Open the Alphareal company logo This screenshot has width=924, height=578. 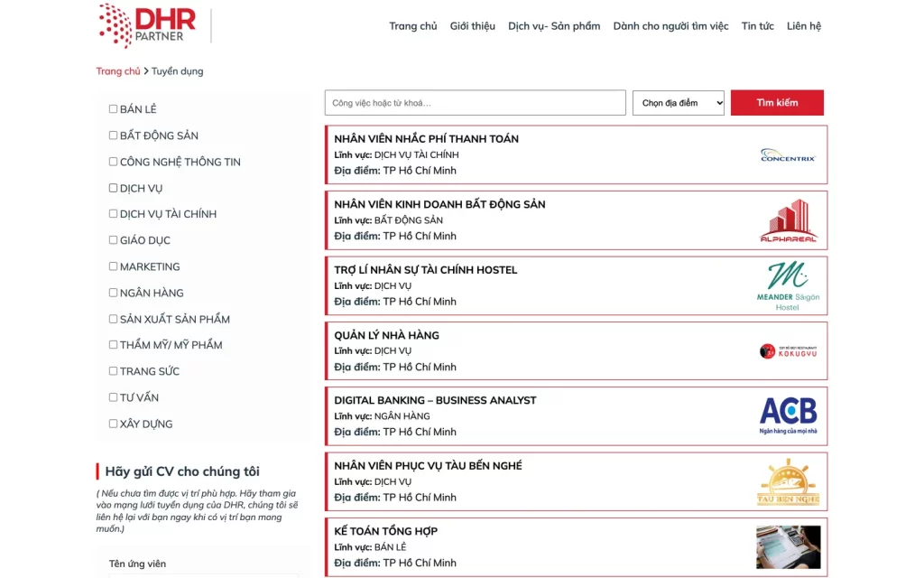point(788,220)
